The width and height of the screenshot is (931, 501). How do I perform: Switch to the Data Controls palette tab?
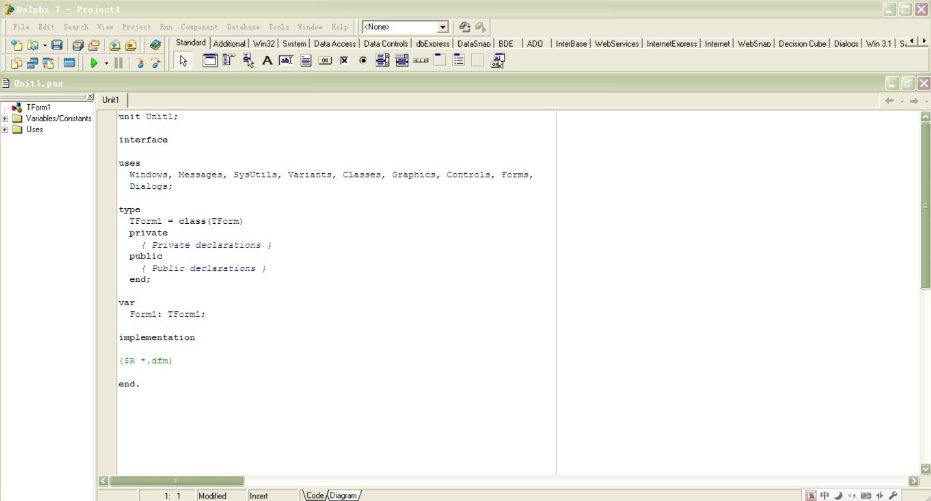tap(385, 43)
